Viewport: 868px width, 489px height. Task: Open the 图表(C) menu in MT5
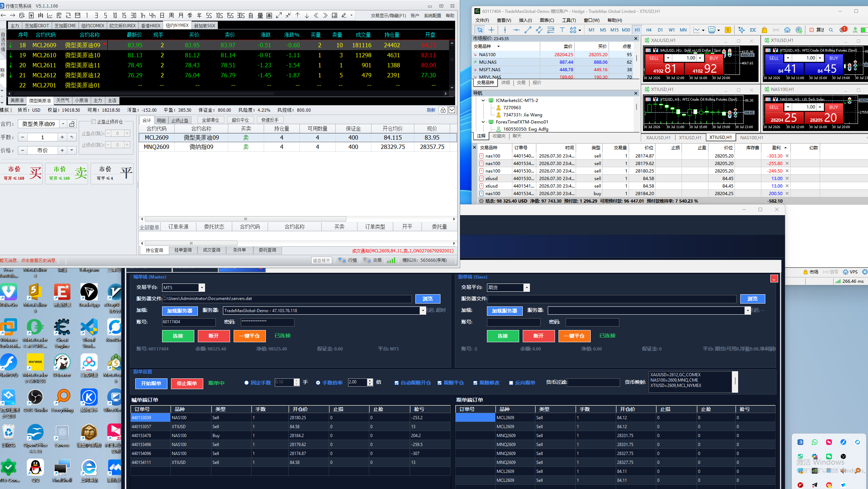point(547,20)
